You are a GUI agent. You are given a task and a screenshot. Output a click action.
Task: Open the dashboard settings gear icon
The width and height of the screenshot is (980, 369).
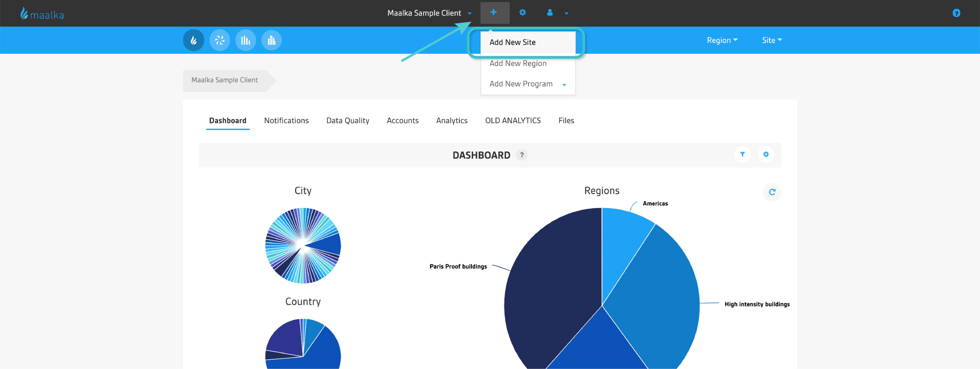(x=766, y=155)
